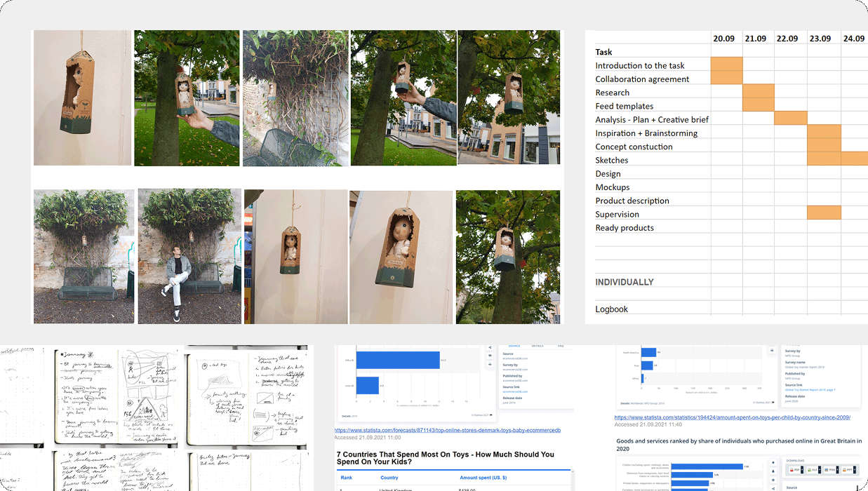Screen dimensions: 868x491
Task: Open the ecommerceDB.com source link
Action: point(515,391)
